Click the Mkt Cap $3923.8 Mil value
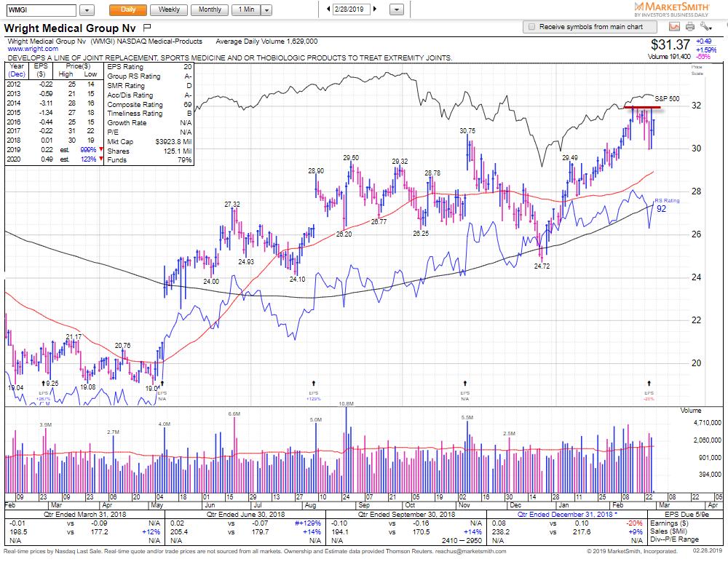Viewport: 728px width, 570px height. click(x=173, y=141)
